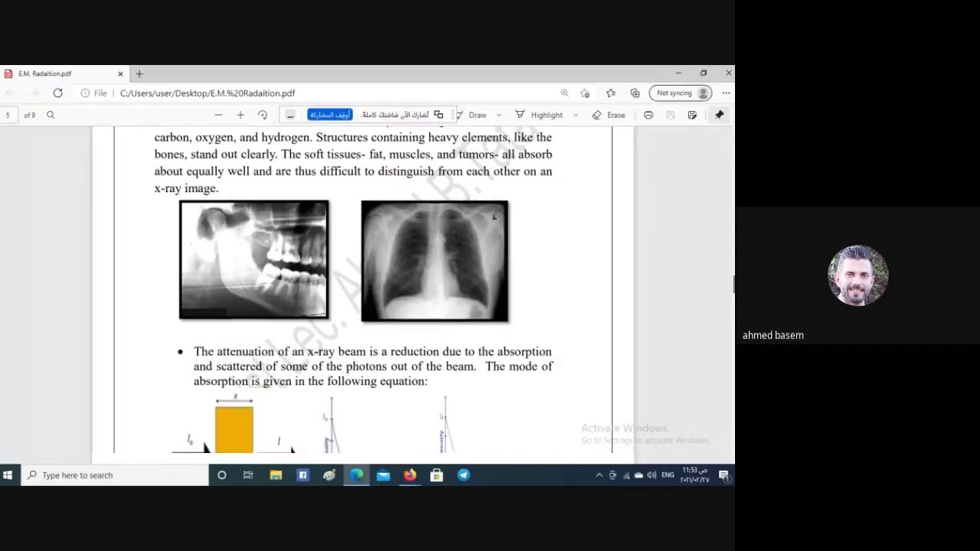Click the dental x-ray image
This screenshot has width=980, height=551.
(x=254, y=259)
